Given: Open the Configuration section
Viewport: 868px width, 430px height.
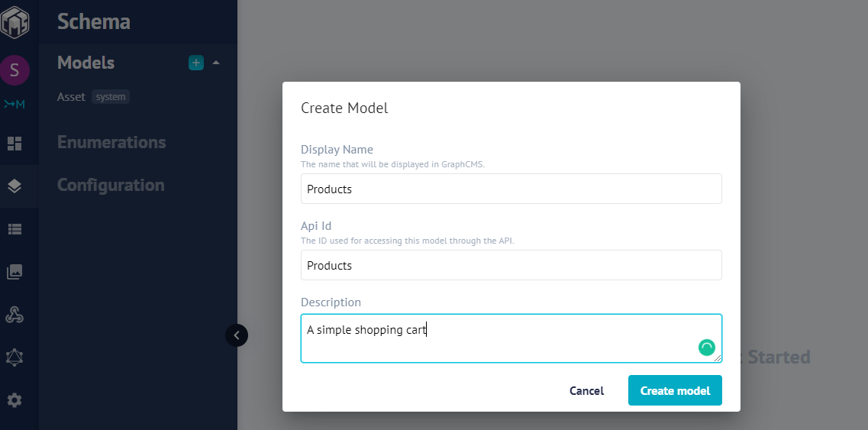Looking at the screenshot, I should click(x=111, y=185).
